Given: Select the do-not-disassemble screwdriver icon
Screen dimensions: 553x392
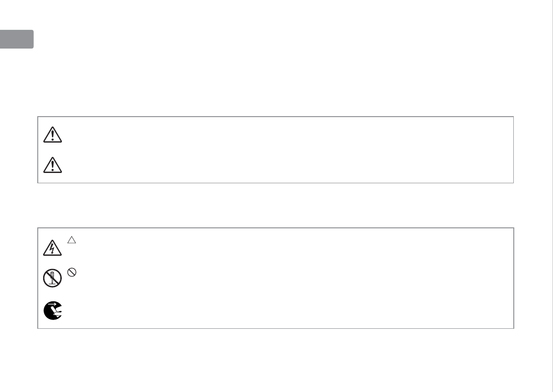Looking at the screenshot, I should (52, 279).
